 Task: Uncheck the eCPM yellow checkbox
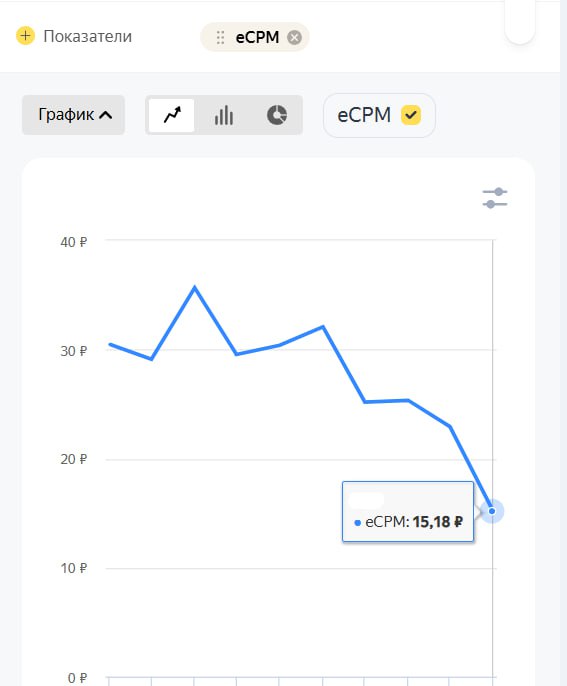(x=411, y=116)
